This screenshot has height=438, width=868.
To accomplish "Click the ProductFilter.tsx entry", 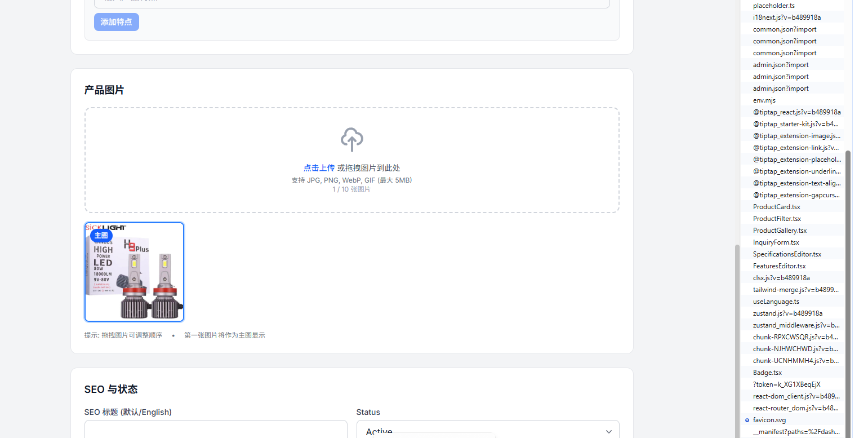I will point(777,219).
